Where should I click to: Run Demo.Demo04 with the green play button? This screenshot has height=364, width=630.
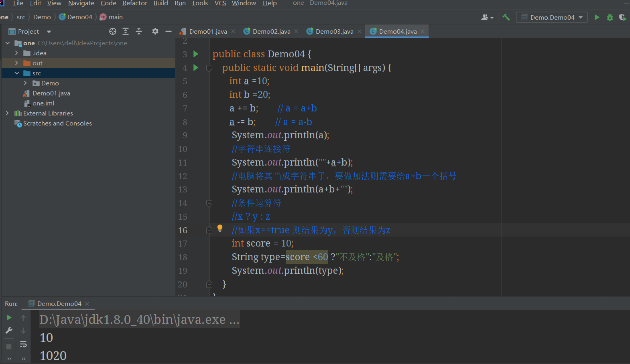597,17
